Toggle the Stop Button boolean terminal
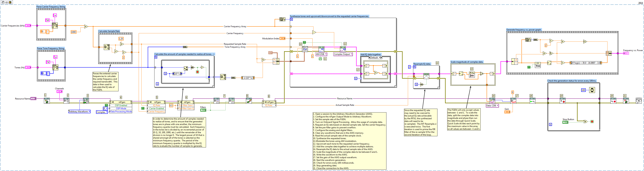The height and width of the screenshot is (171, 644). (x=565, y=122)
